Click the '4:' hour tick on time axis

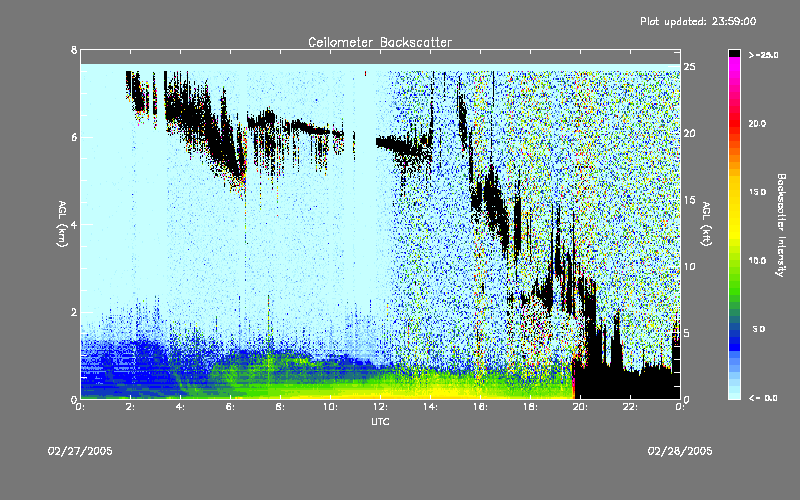(x=181, y=407)
